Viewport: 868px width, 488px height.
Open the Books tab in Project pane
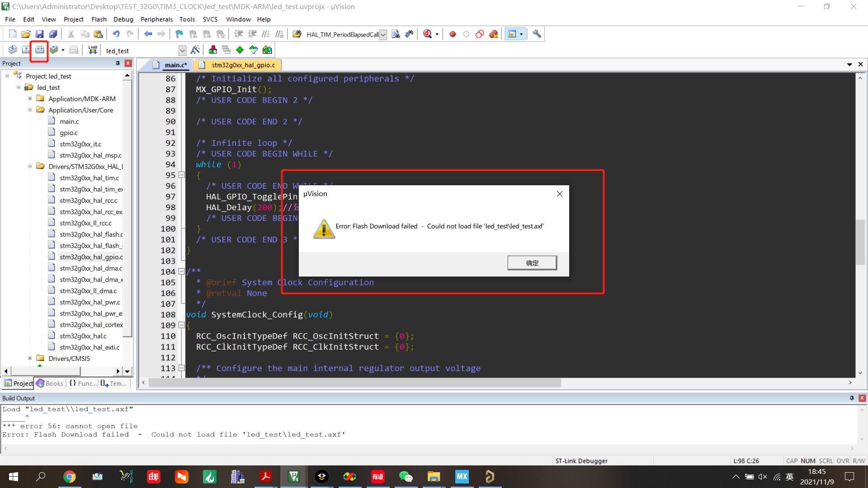[x=50, y=383]
